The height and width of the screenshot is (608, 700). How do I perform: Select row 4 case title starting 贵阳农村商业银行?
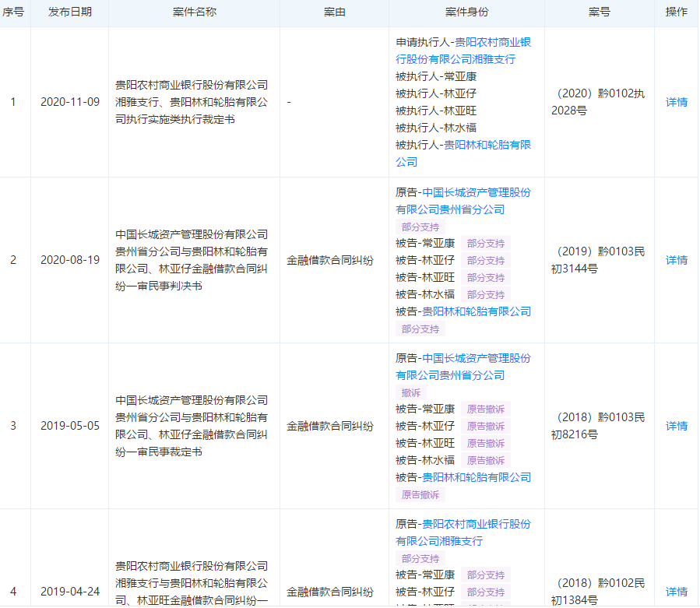192,583
